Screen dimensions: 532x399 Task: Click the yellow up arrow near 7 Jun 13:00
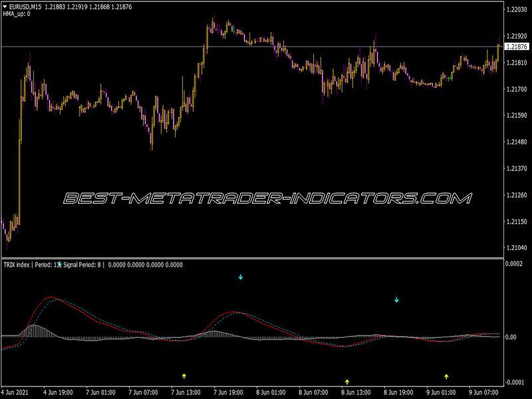pyautogui.click(x=184, y=376)
